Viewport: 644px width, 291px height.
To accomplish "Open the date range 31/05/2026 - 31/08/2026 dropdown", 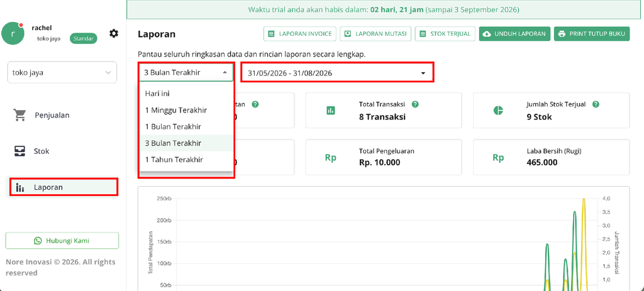I will pyautogui.click(x=337, y=73).
